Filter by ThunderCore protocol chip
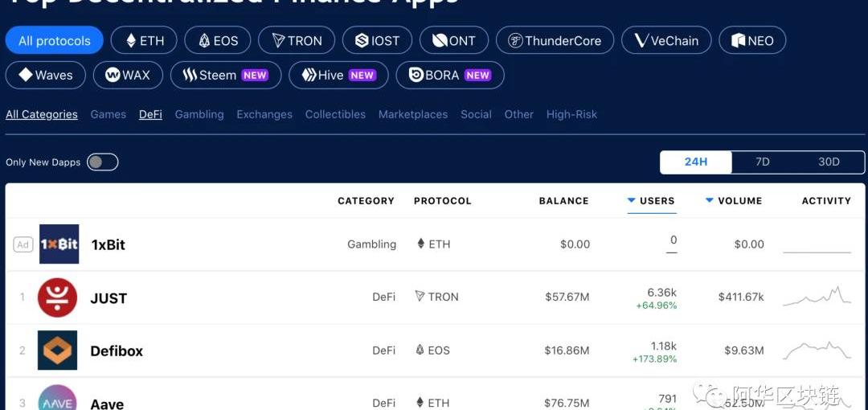This screenshot has width=868, height=410. coord(555,41)
